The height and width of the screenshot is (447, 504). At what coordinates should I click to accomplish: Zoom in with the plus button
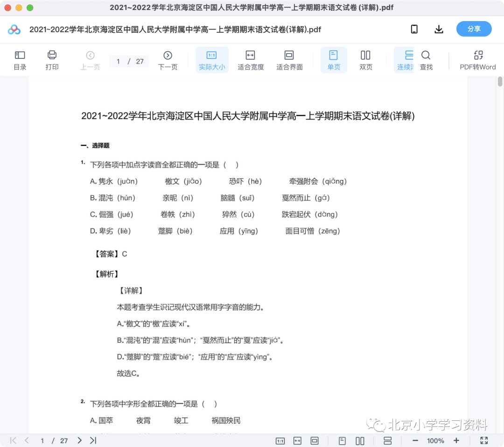tap(456, 440)
